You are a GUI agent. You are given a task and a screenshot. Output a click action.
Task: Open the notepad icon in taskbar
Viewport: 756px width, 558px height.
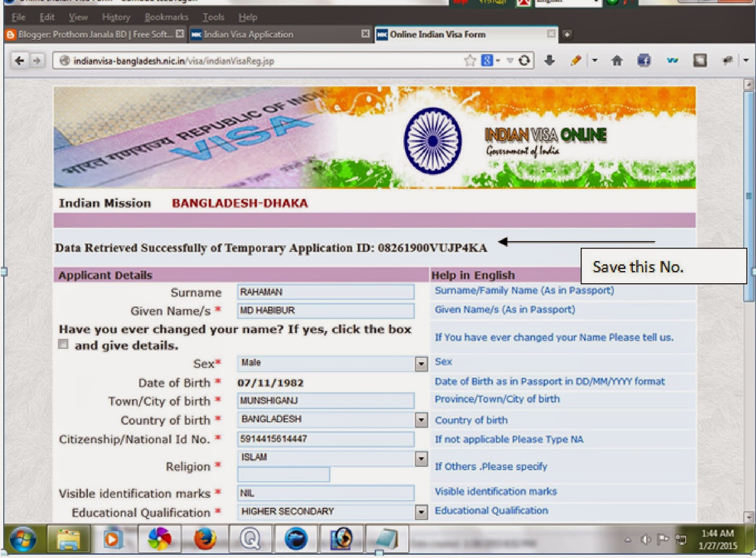pyautogui.click(x=387, y=539)
